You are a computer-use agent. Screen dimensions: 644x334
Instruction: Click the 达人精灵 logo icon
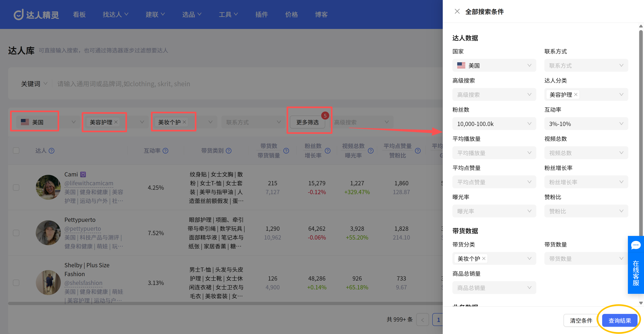pos(19,14)
